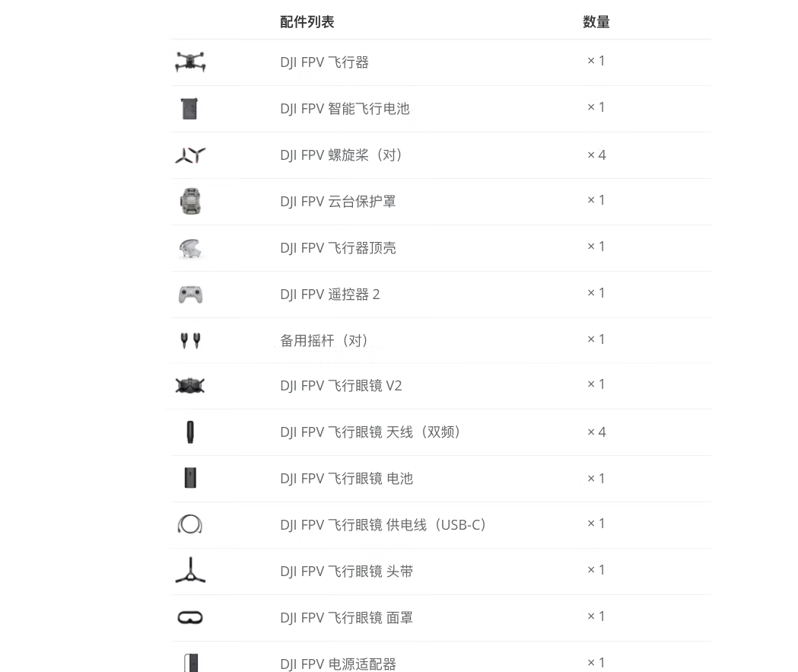Viewport: 798px width, 672px height.
Task: Select the FPV goggles V2 icon
Action: pyautogui.click(x=190, y=386)
